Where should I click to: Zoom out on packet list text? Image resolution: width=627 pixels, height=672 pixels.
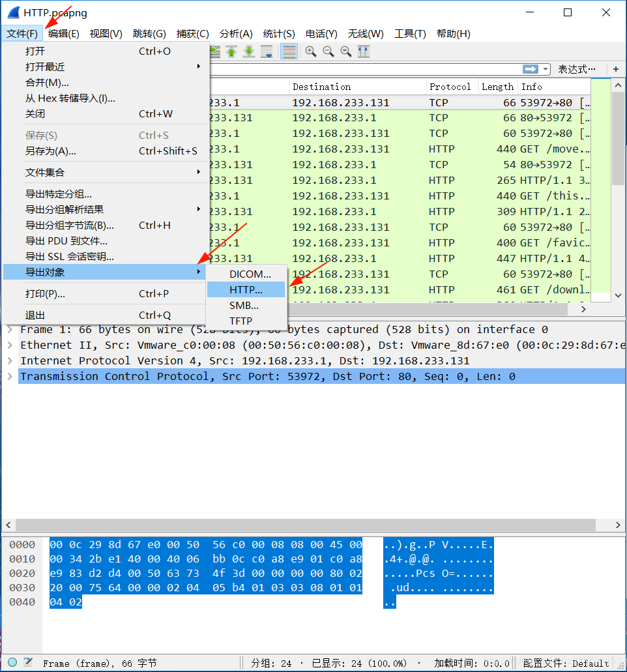[328, 51]
